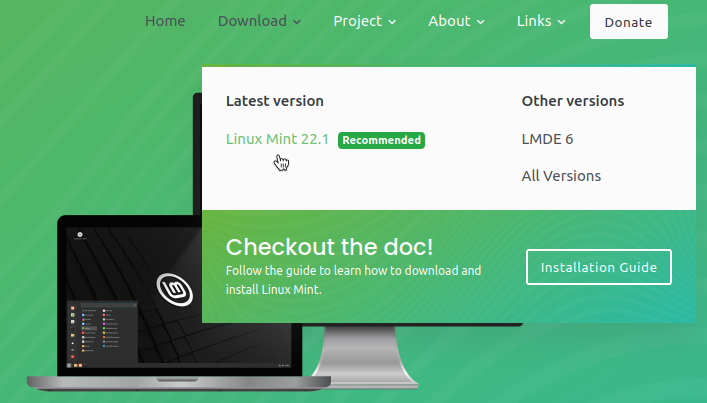Click the Linux Mint logo on laptop
707x403 pixels.
pos(175,289)
